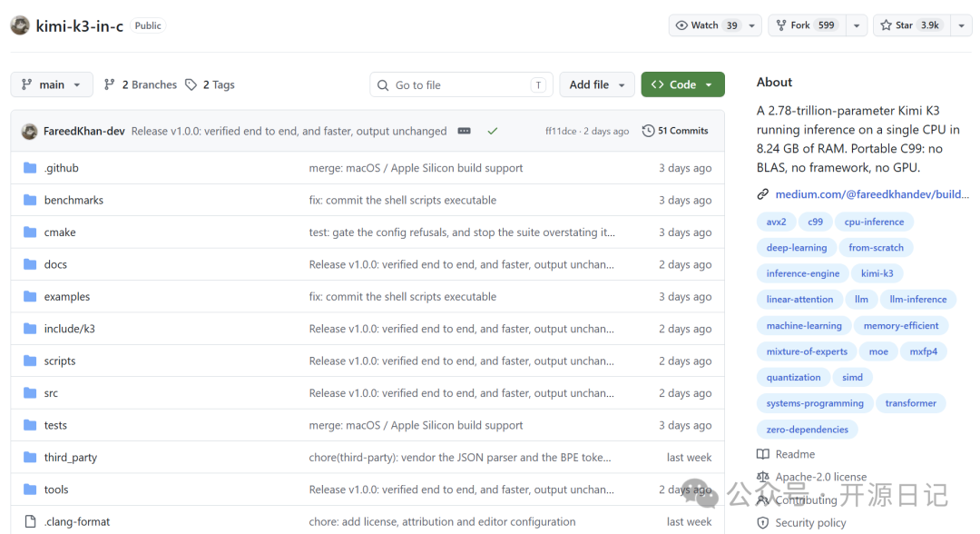980x534 pixels.
Task: Click the book icon beside Readme
Action: coord(762,454)
